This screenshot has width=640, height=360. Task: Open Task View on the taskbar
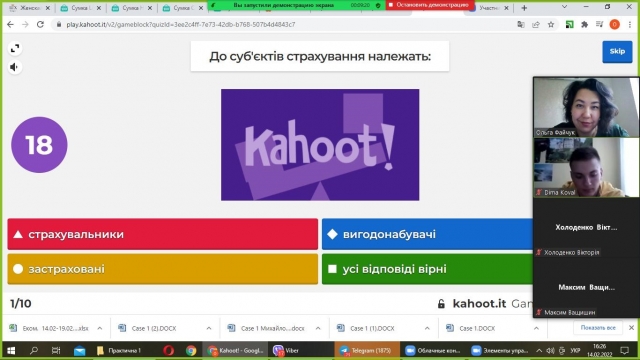point(56,351)
